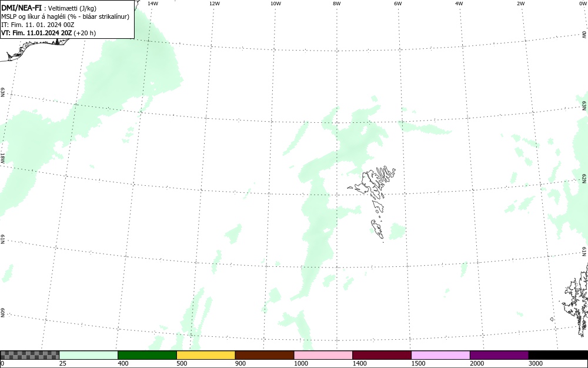Click the "62N" latitude label
The width and height of the screenshot is (588, 368).
(x=584, y=178)
